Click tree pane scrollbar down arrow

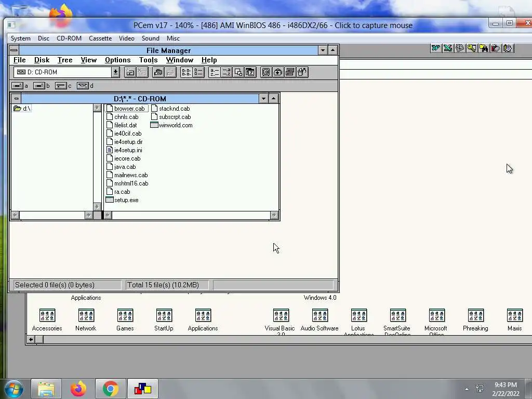click(97, 207)
